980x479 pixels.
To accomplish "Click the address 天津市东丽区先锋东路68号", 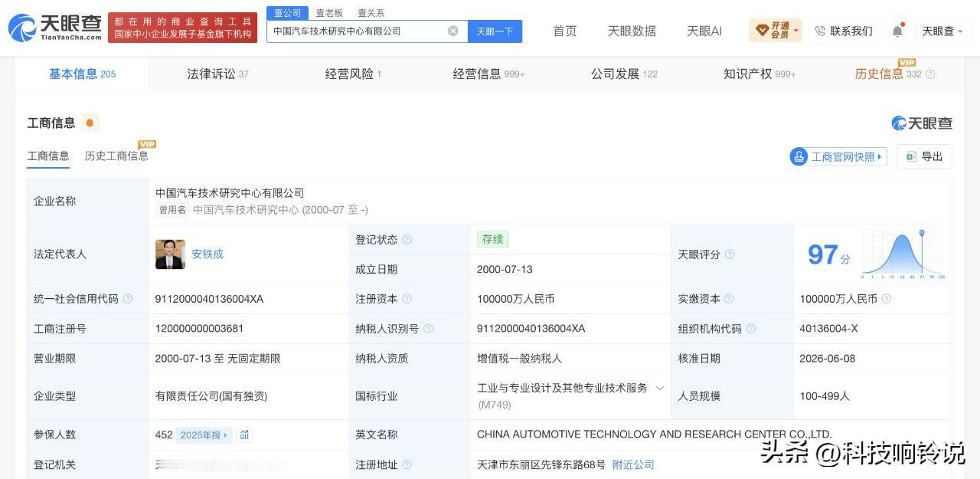I will coord(541,464).
